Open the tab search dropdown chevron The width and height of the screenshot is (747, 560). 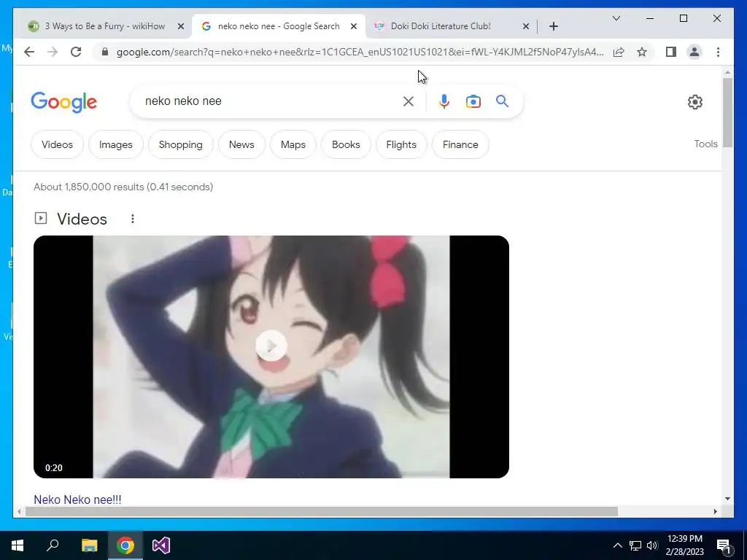coord(616,18)
